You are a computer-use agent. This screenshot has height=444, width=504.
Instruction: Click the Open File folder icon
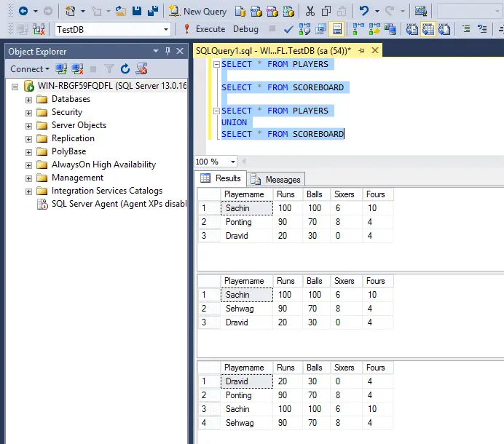click(x=121, y=11)
